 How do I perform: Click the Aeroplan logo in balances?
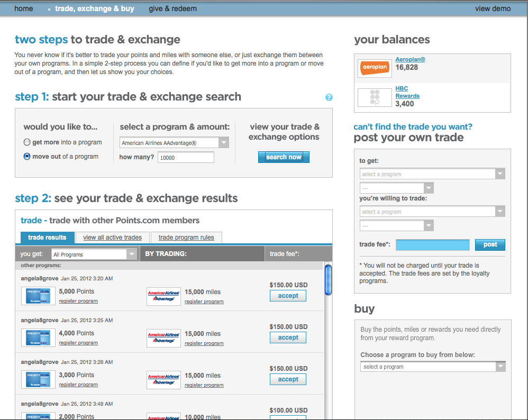pos(374,68)
